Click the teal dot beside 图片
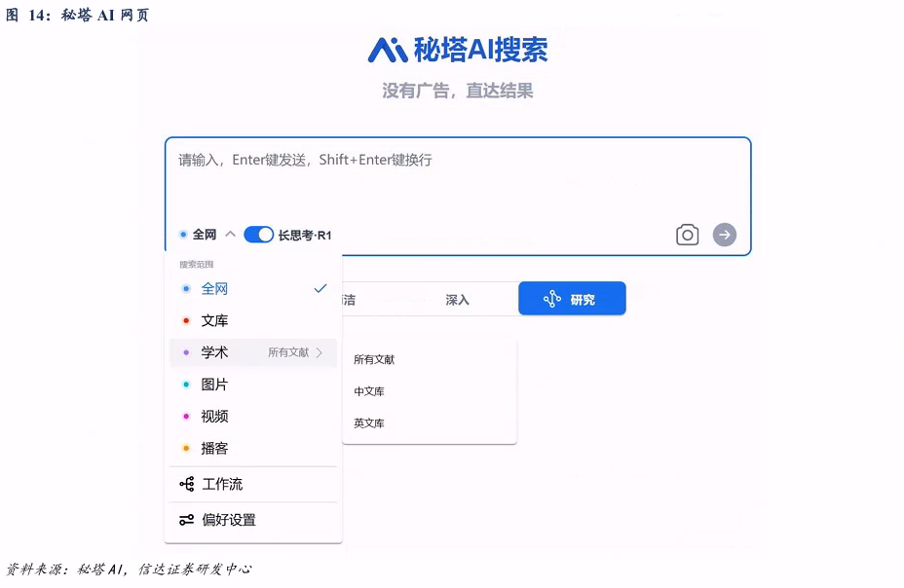 coord(186,385)
